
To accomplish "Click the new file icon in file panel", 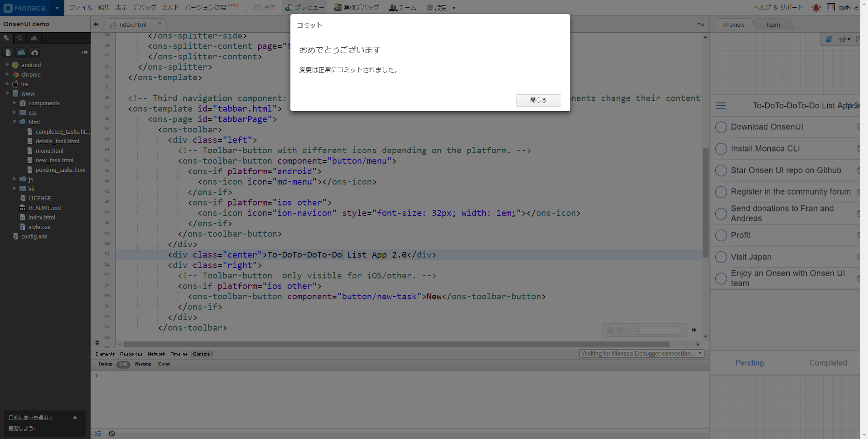I will tap(8, 53).
